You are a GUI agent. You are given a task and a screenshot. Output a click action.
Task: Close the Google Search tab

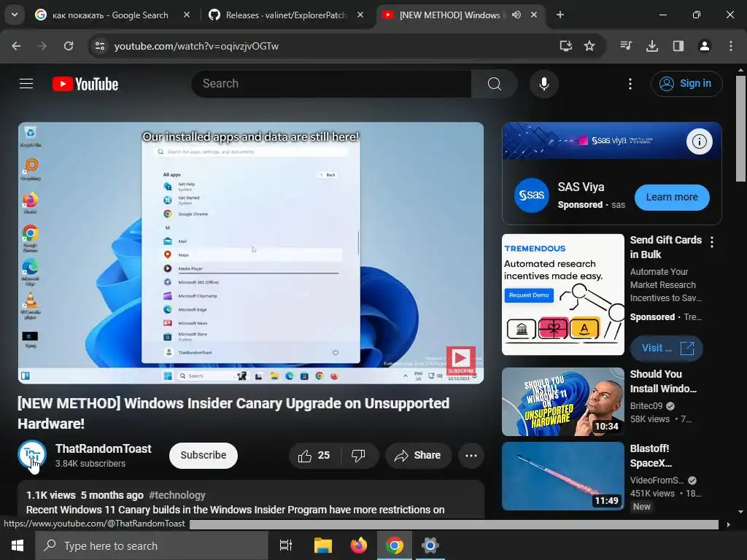click(187, 15)
